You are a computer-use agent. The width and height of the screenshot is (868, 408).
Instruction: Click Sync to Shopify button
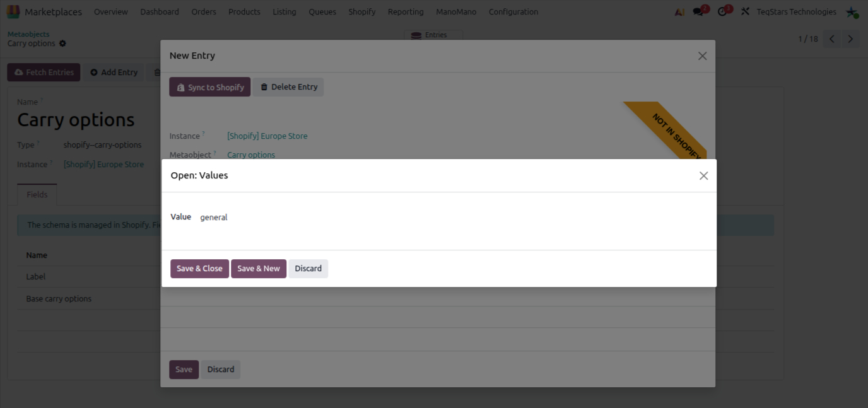(209, 87)
